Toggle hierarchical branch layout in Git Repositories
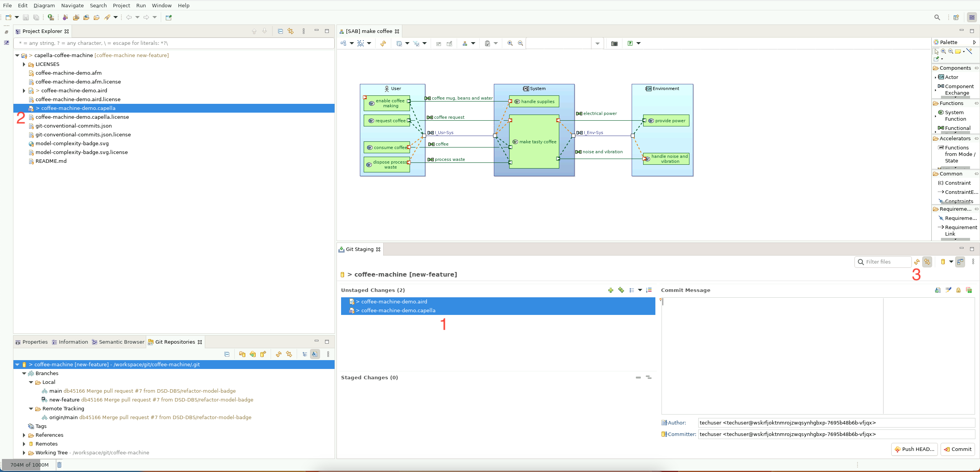This screenshot has height=472, width=980. point(305,354)
